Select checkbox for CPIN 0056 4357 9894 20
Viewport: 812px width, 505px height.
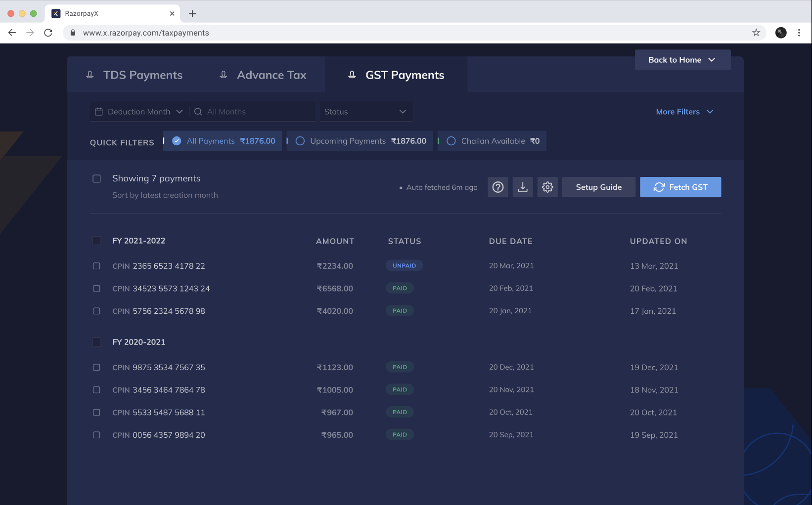tap(96, 435)
